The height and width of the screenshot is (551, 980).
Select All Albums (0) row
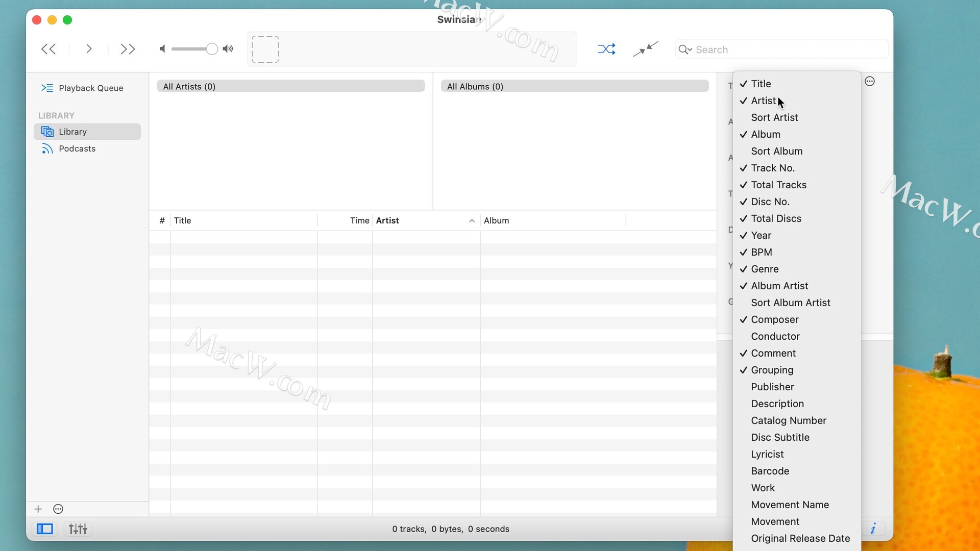point(575,86)
